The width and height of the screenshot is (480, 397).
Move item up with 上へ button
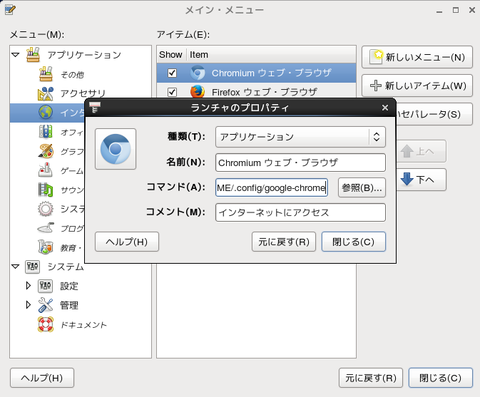coord(421,151)
